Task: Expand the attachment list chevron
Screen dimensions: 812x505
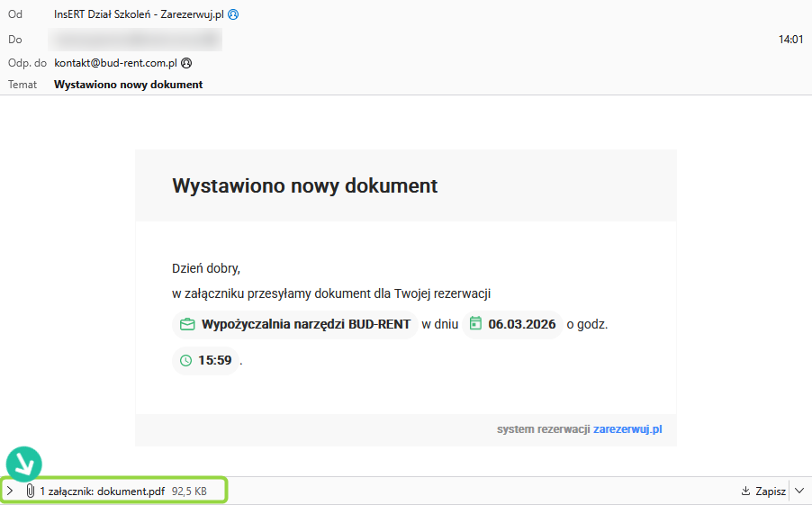Action: [10, 491]
